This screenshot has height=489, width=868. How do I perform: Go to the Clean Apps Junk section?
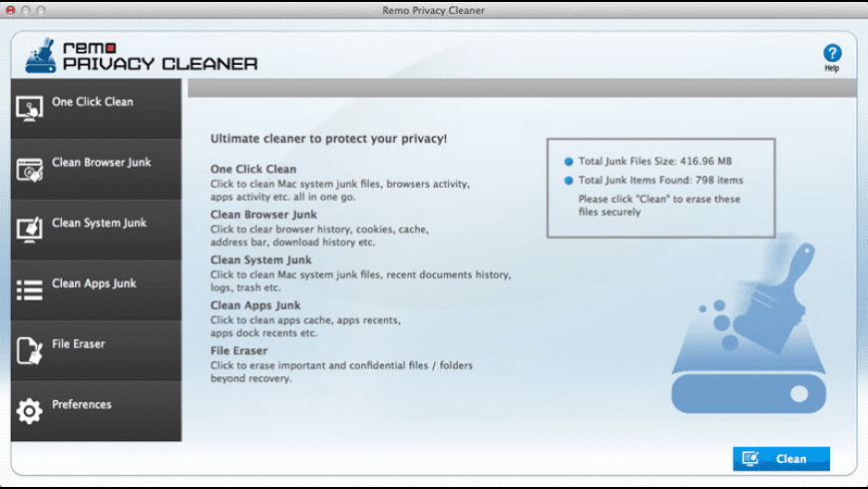96,290
